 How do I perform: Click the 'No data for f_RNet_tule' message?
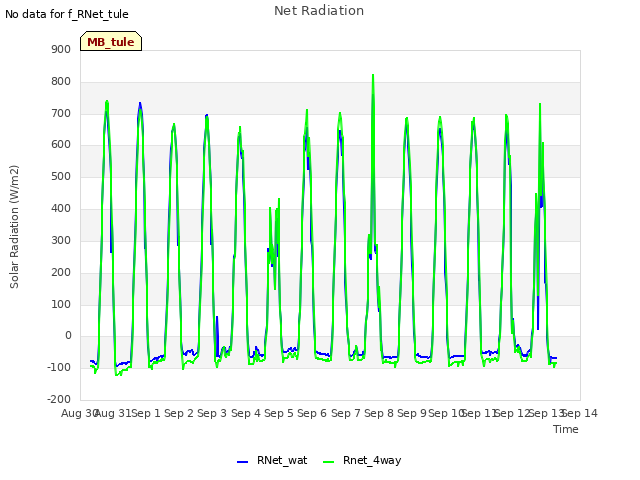(67, 14)
